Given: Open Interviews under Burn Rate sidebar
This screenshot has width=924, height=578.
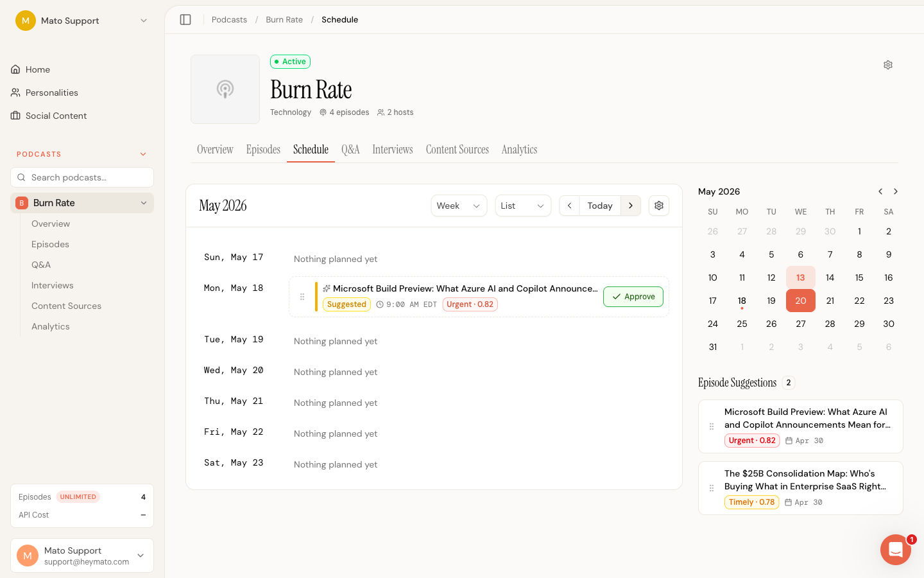Looking at the screenshot, I should (x=53, y=285).
